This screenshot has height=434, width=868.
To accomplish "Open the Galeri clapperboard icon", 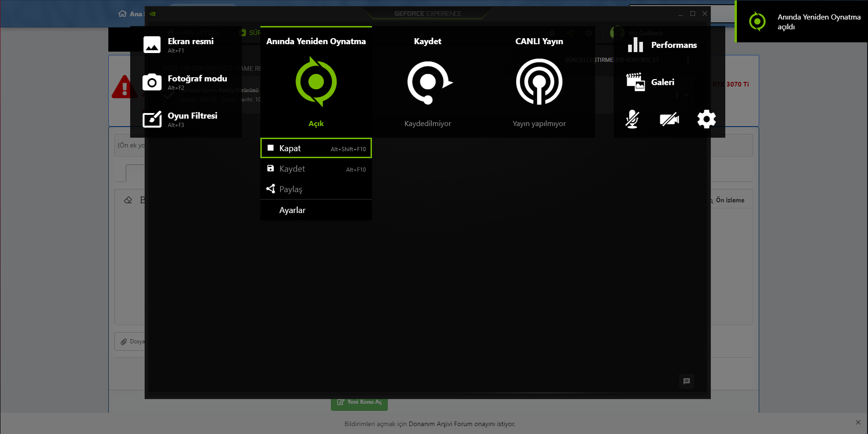I will point(635,82).
